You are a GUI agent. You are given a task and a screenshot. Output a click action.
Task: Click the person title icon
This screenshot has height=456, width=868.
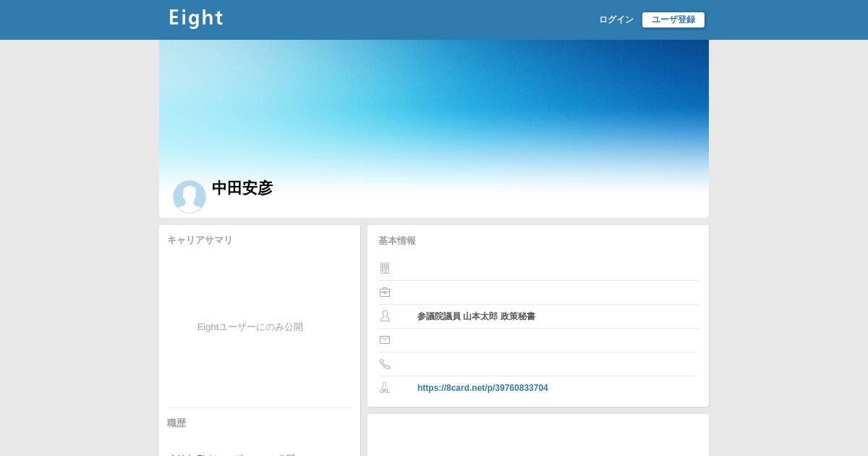tap(385, 316)
